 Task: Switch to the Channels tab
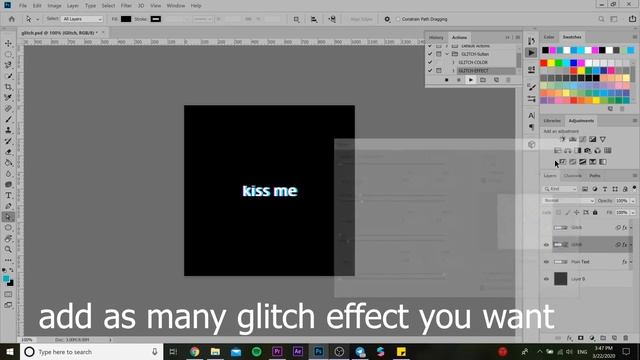[573, 176]
